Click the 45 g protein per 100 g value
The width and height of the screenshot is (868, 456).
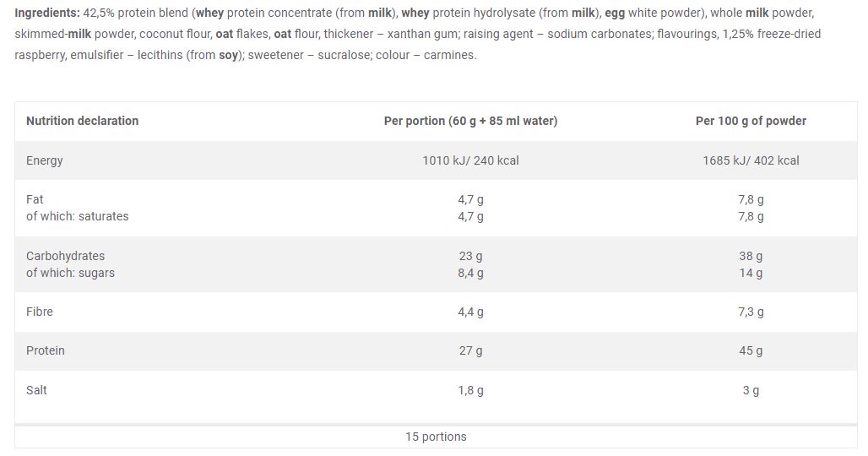[x=751, y=350]
